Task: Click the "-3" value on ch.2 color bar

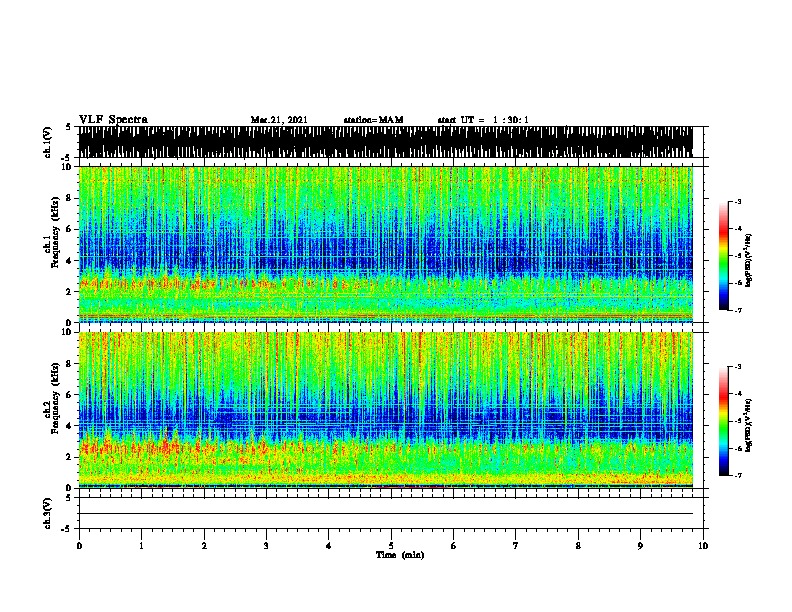Action: (x=737, y=367)
